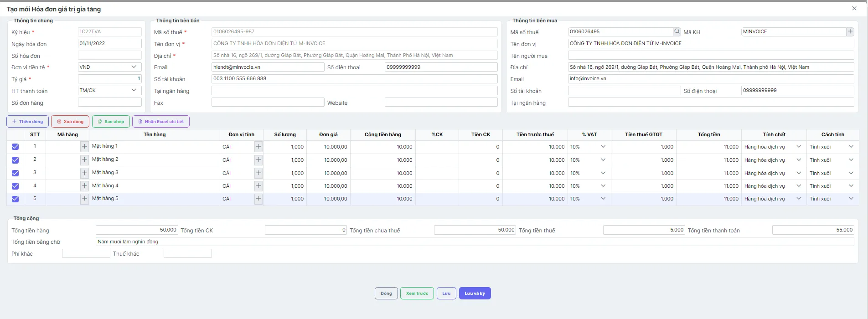
Task: Uncheck the checkbox for row 1
Action: (15, 147)
